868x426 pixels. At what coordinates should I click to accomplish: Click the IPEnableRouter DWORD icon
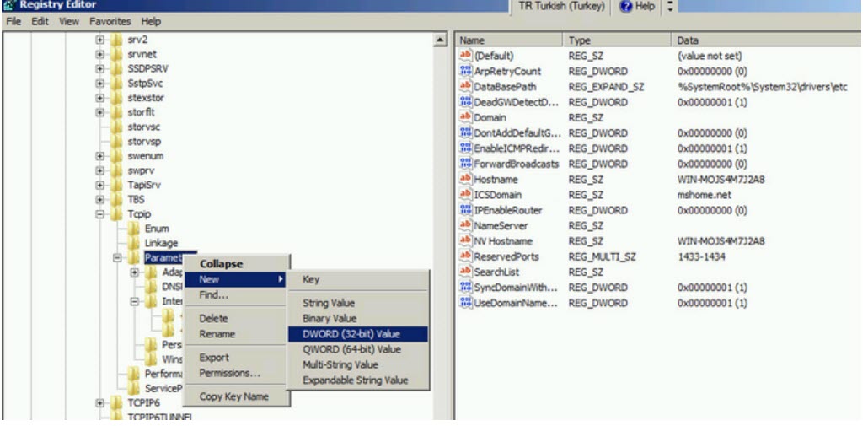(x=465, y=210)
